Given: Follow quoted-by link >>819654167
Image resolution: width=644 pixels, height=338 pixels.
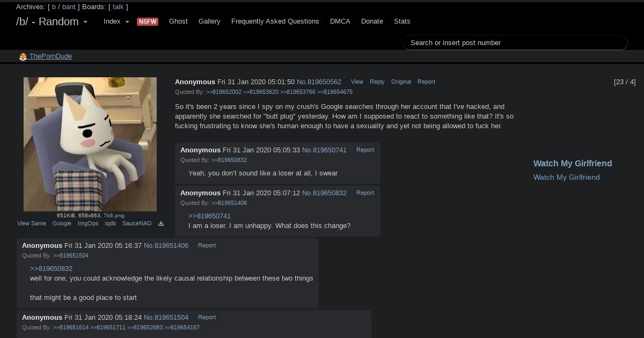Looking at the screenshot, I should 182,328.
